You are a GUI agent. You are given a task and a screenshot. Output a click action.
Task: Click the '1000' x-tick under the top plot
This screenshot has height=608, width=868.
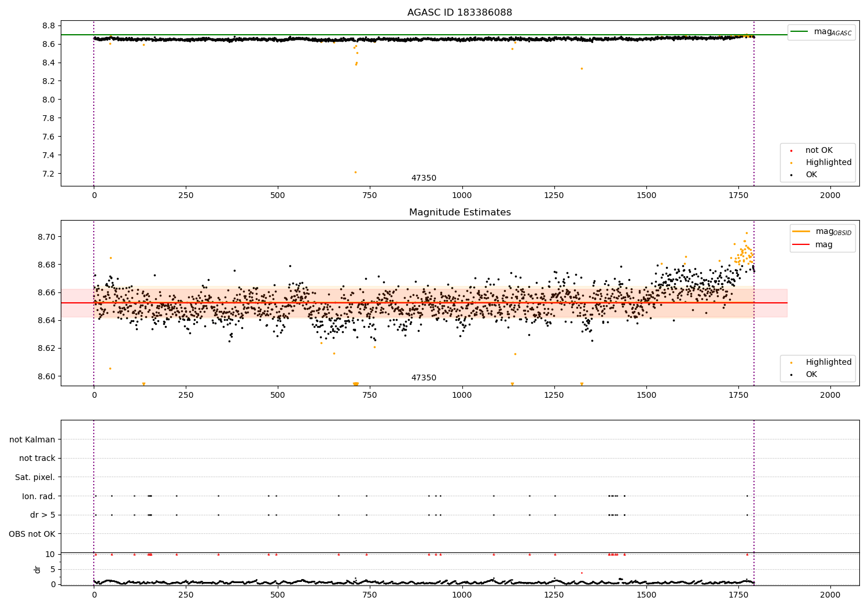click(462, 196)
